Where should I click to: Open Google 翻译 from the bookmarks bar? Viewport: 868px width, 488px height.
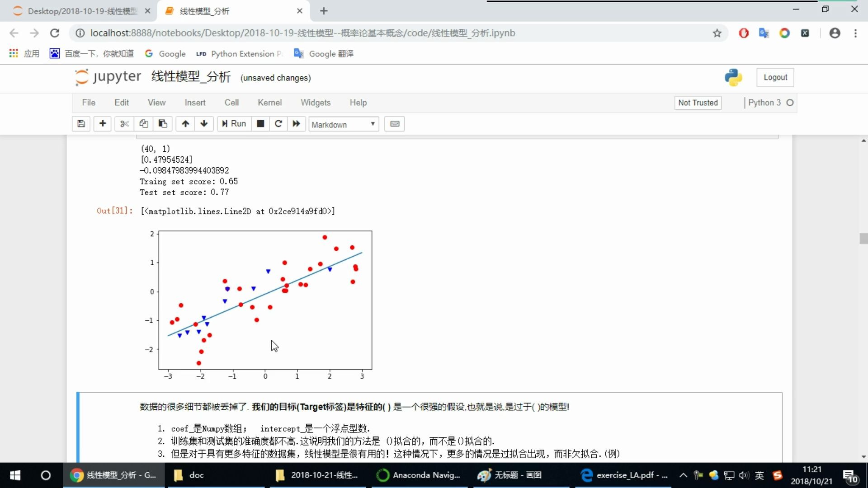coord(323,53)
